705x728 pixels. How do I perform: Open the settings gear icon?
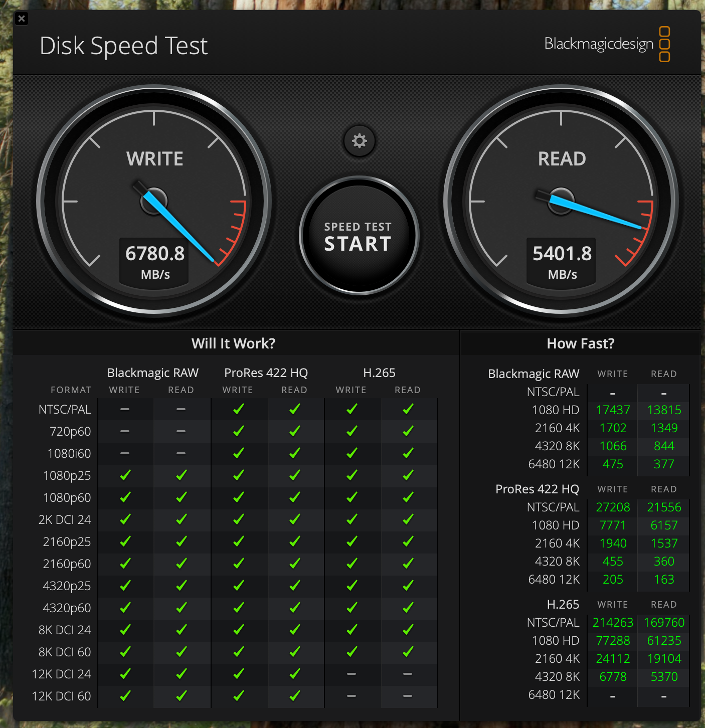coord(359,141)
